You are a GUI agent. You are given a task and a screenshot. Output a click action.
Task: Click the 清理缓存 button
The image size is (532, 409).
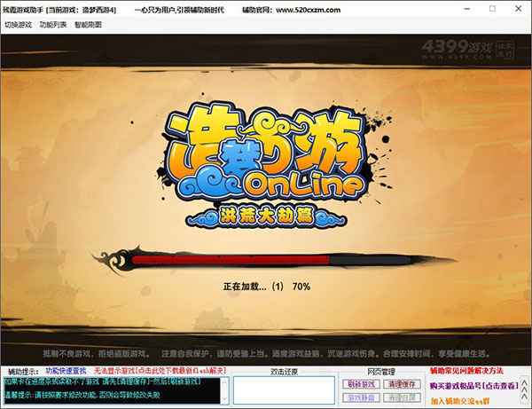(402, 384)
